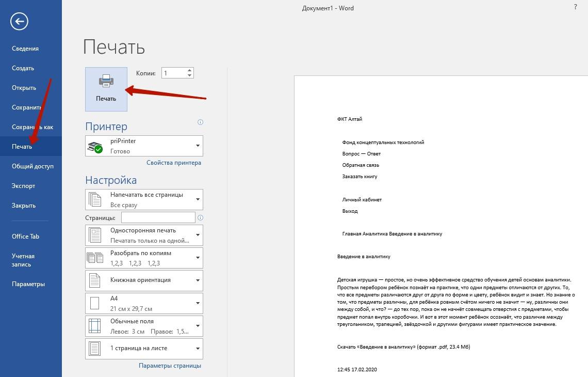Viewport: 588px width, 377px height.
Task: Open Сохранить как in the sidebar
Action: point(32,127)
